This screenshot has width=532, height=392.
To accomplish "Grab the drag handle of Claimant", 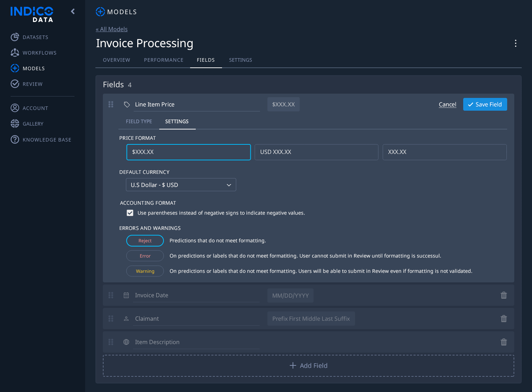I will coord(111,319).
